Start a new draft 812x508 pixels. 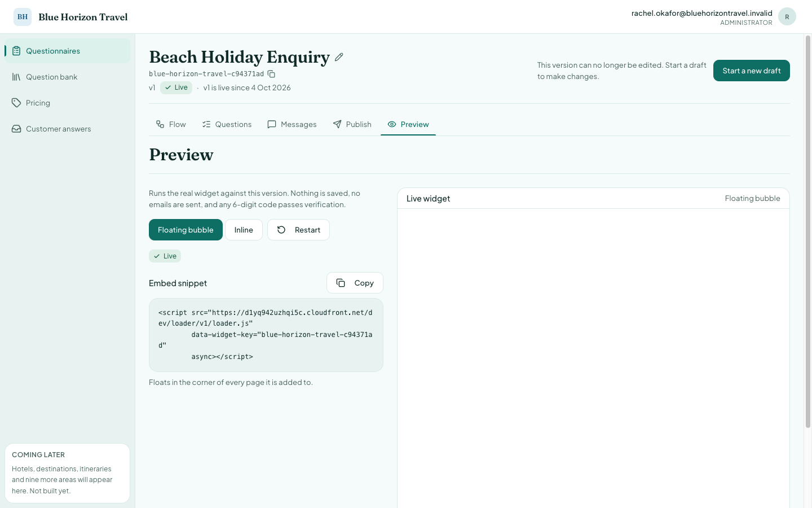pyautogui.click(x=752, y=71)
